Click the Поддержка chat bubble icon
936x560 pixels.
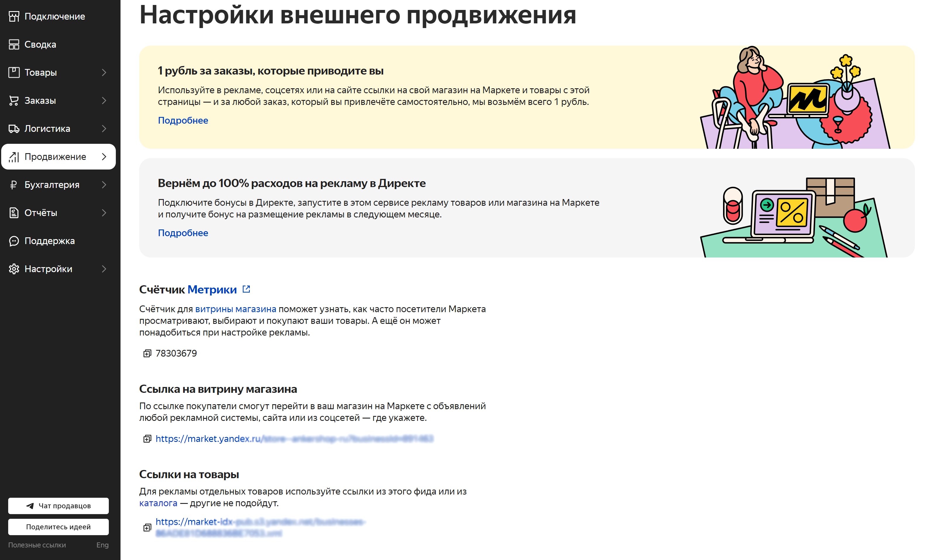click(14, 241)
